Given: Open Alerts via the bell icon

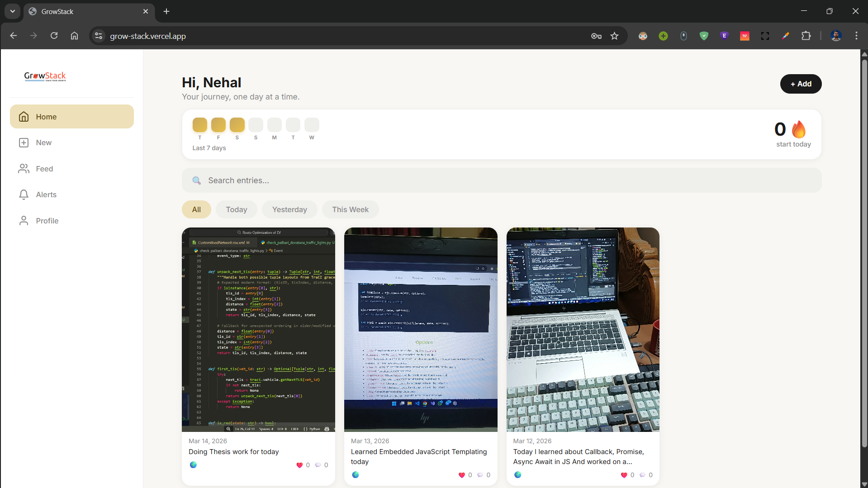Looking at the screenshot, I should coord(24,194).
